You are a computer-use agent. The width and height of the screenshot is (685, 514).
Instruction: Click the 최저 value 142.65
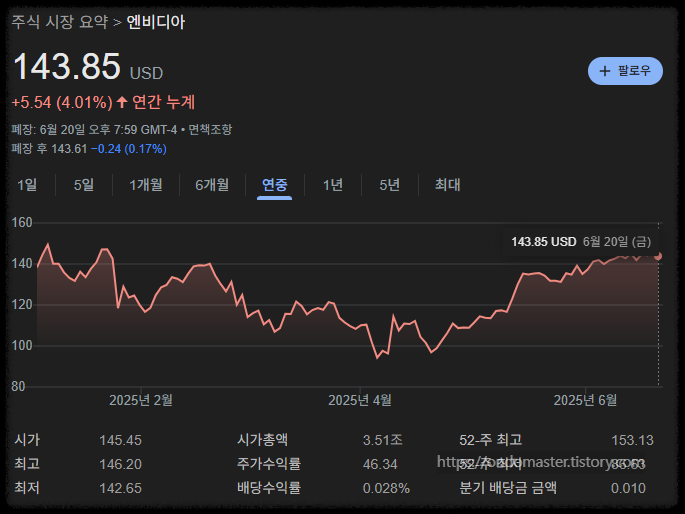pos(121,488)
